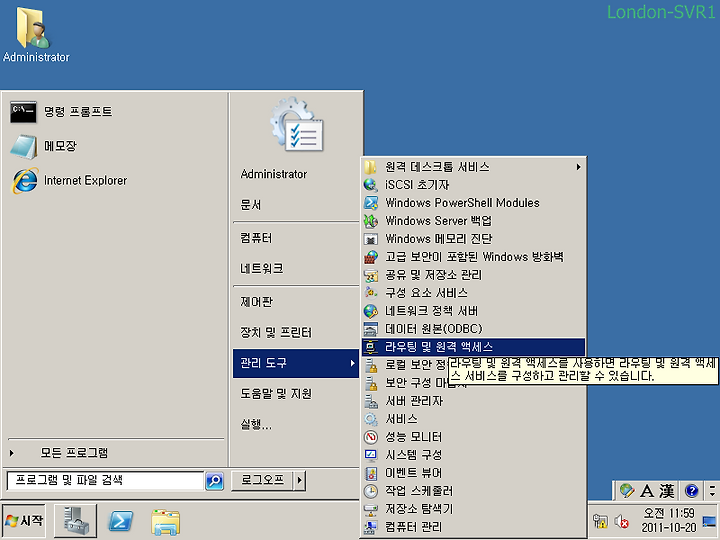Open 컴퓨터 in Start menu

pos(256,238)
